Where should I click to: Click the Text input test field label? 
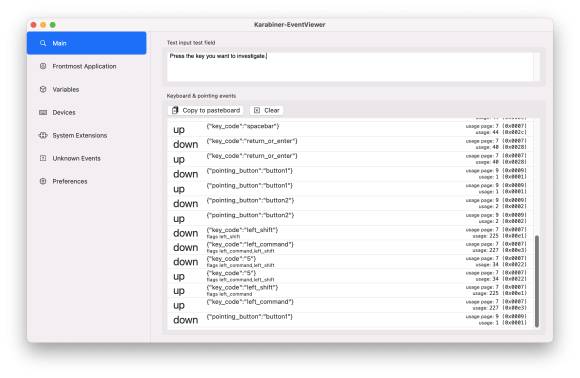point(191,43)
